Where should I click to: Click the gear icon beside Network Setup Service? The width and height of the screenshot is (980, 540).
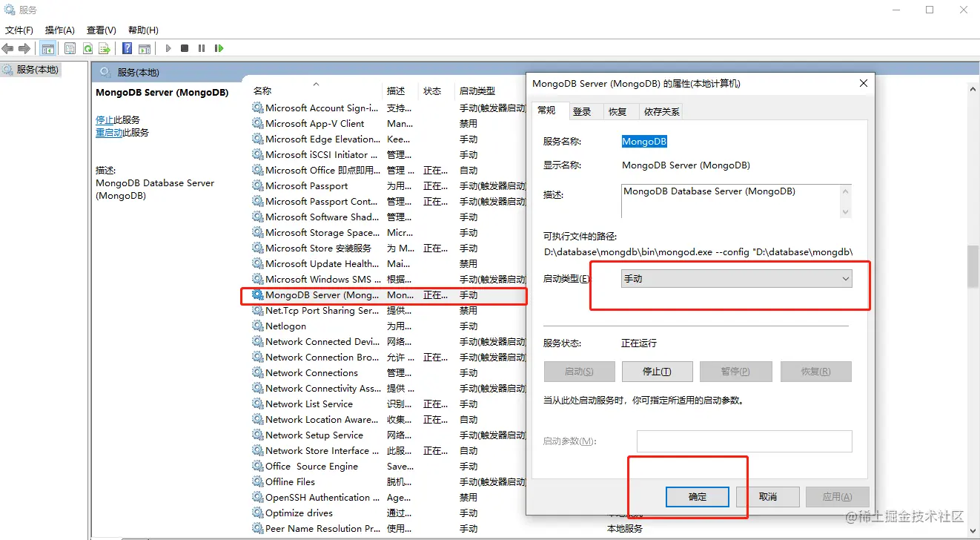pos(258,435)
